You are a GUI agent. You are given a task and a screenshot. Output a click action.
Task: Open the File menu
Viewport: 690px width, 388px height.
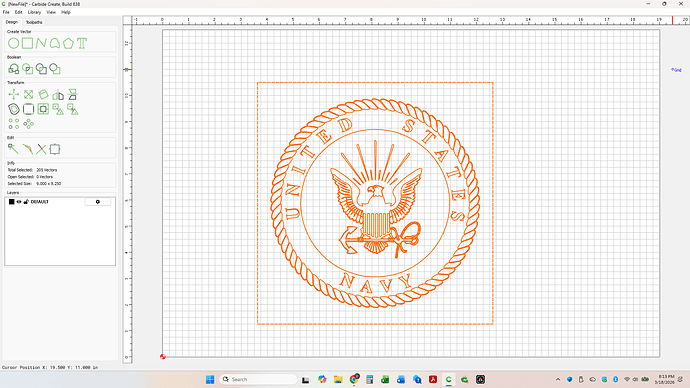pos(6,12)
